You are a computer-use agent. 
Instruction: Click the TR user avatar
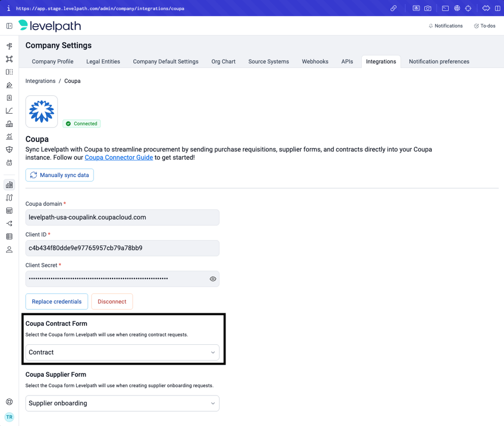tap(9, 417)
